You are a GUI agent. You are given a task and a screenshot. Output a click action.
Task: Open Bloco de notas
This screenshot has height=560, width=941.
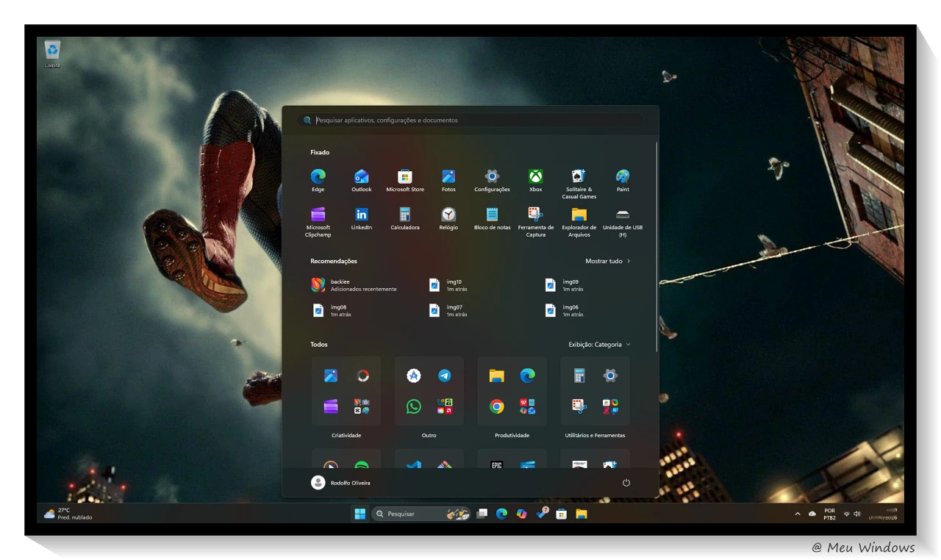[492, 215]
